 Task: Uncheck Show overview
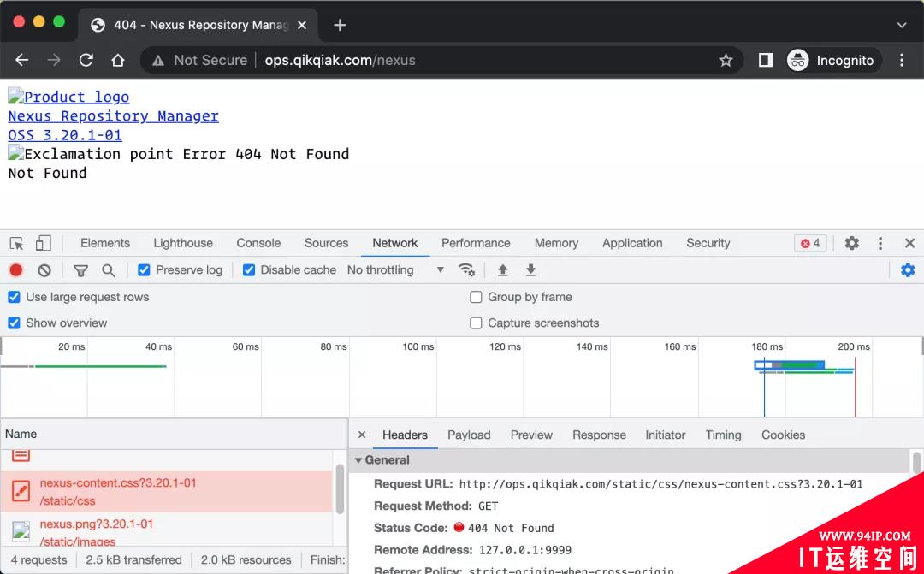click(15, 323)
